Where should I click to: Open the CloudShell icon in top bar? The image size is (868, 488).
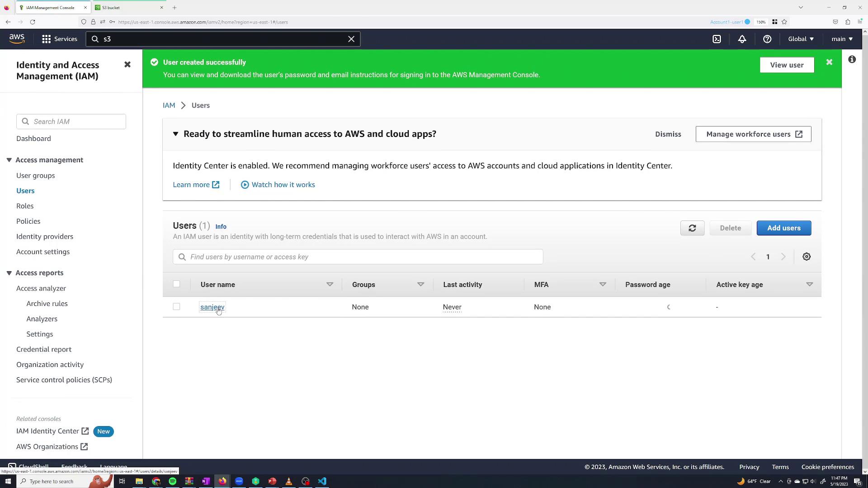tap(717, 39)
